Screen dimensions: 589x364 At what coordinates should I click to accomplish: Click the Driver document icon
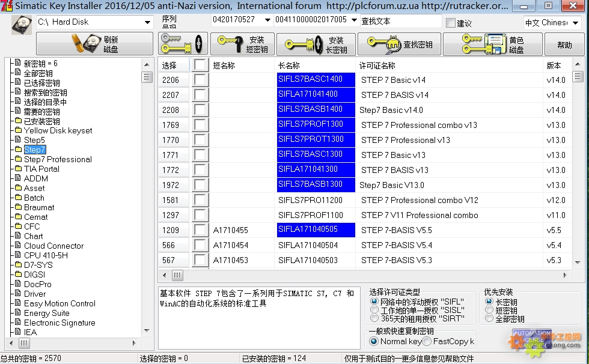[17, 293]
